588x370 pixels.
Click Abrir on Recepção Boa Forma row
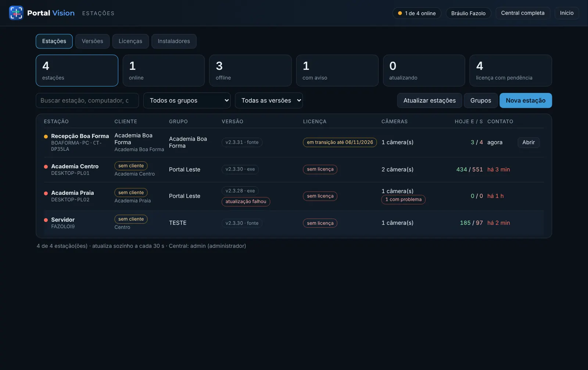(528, 142)
